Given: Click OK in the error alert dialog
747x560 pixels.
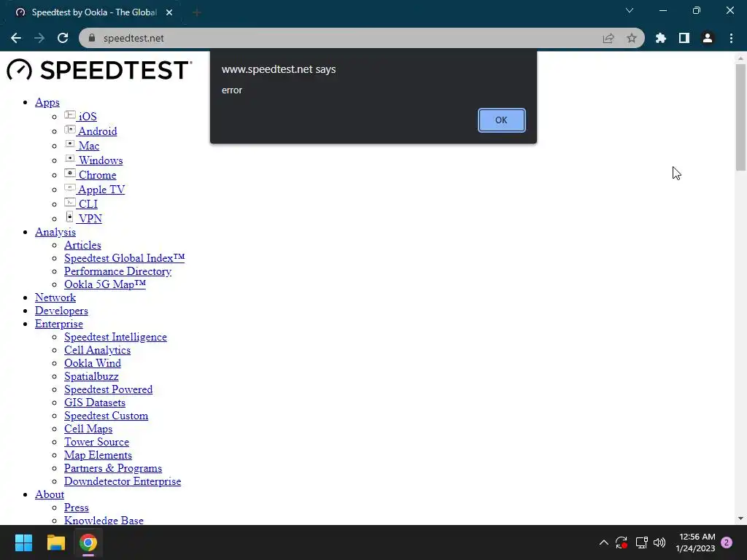Looking at the screenshot, I should pyautogui.click(x=501, y=120).
